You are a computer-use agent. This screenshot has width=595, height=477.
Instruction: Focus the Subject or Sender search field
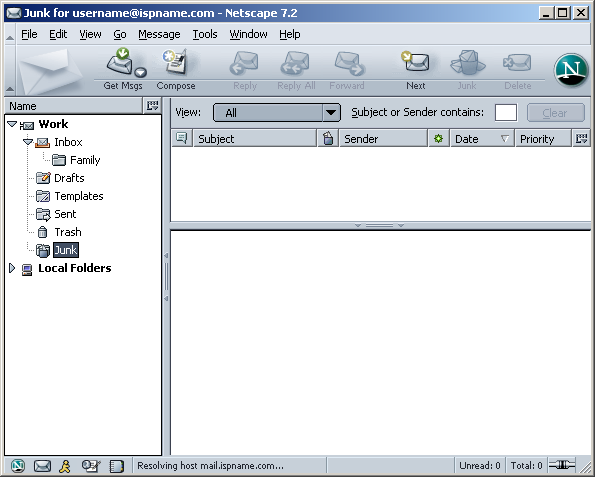506,113
